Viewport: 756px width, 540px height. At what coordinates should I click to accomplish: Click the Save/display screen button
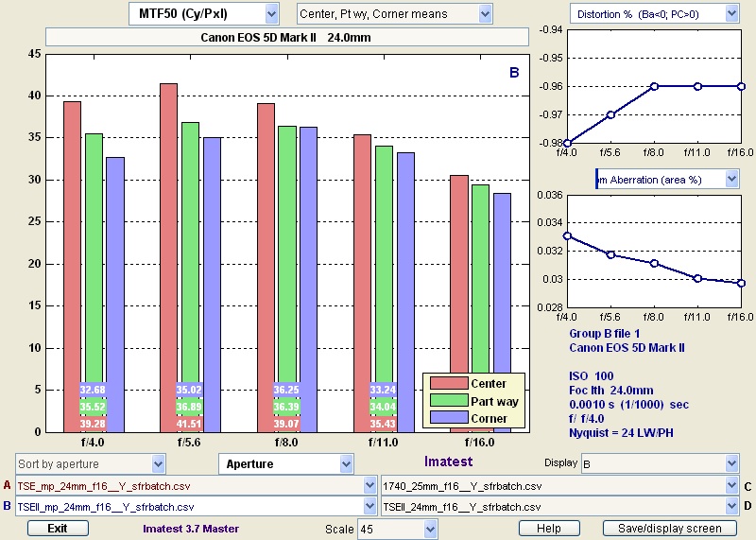[x=670, y=528]
